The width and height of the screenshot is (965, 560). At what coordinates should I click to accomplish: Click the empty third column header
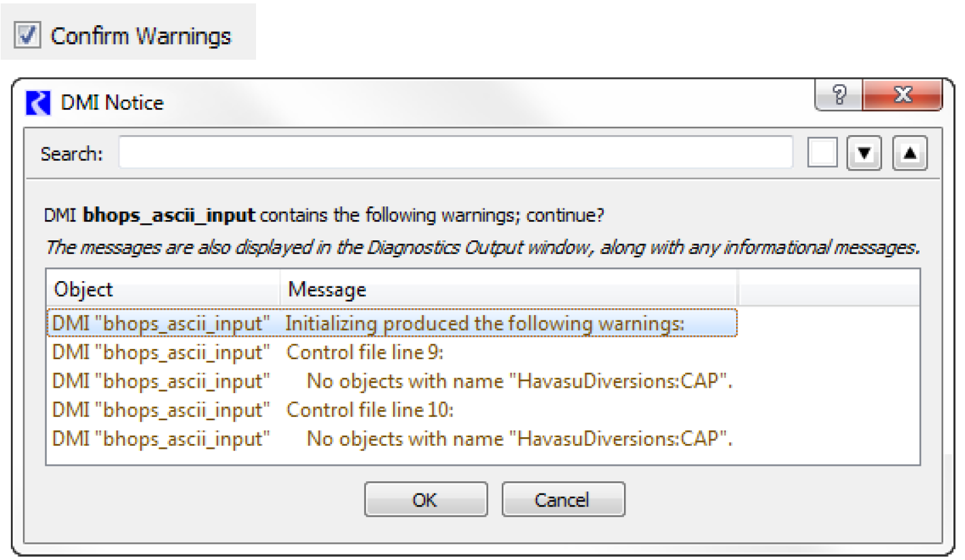point(829,290)
